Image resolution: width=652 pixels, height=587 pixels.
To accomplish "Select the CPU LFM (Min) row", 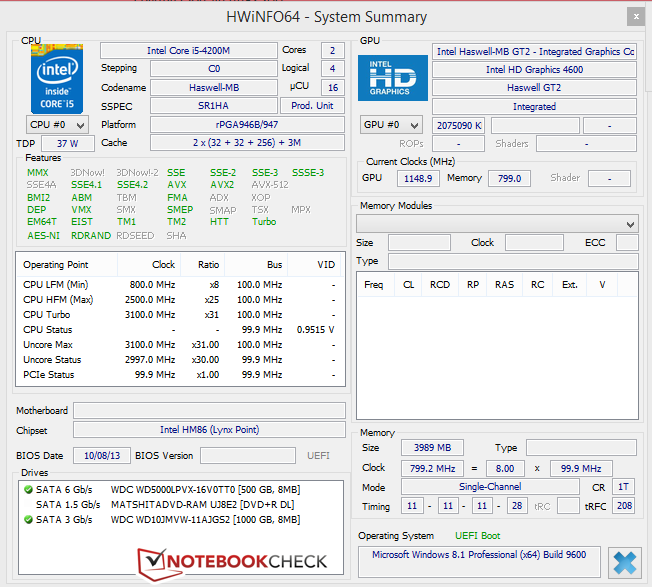I will [179, 285].
